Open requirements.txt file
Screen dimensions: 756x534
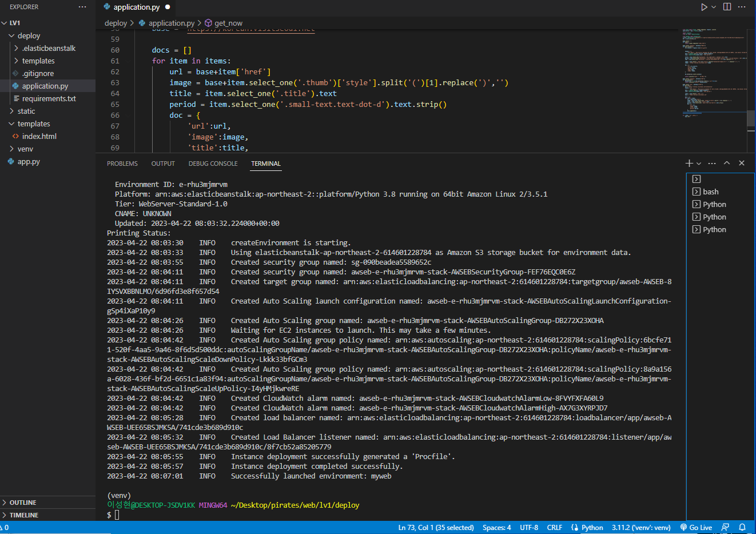click(x=47, y=98)
